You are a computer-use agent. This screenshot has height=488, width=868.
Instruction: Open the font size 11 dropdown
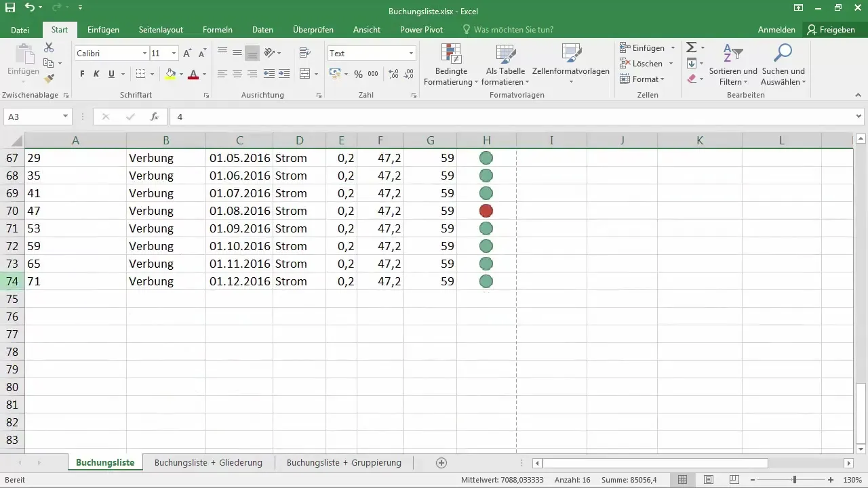[174, 54]
